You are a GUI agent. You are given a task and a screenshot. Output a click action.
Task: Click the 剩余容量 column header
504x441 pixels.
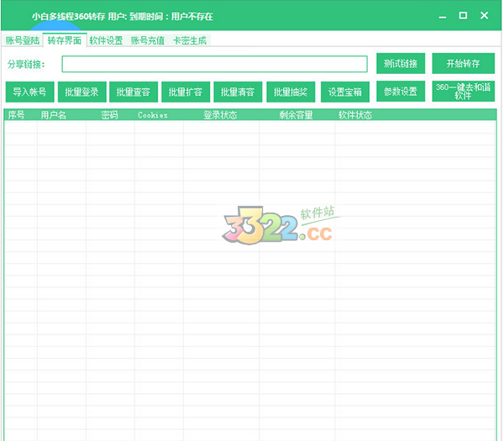297,115
